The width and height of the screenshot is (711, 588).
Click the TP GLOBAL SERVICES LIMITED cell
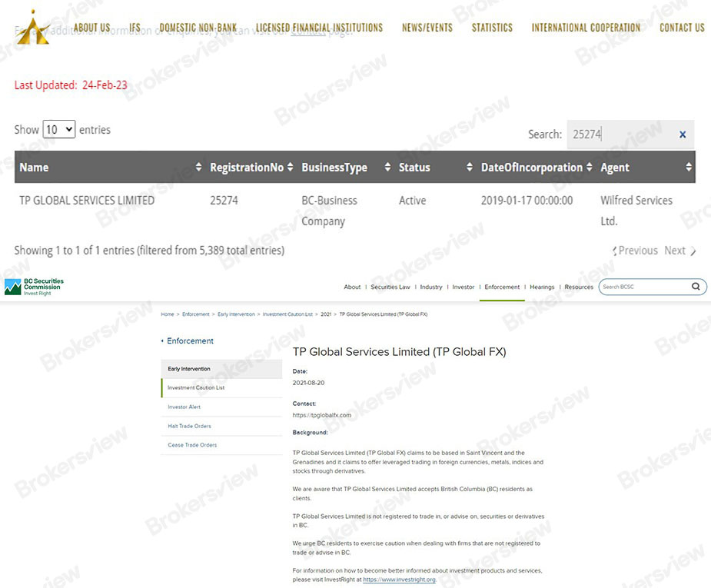tap(87, 201)
